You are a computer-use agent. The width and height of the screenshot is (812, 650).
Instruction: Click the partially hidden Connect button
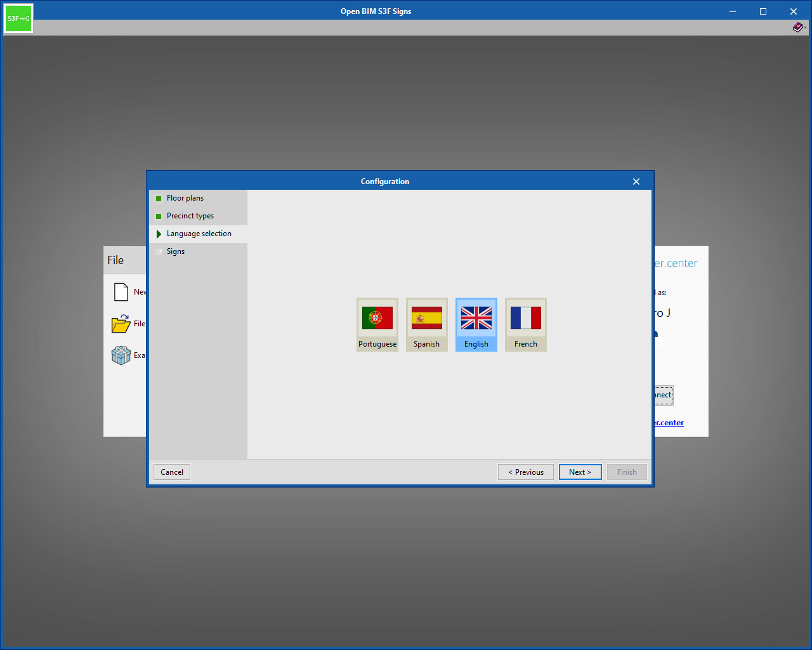[664, 395]
